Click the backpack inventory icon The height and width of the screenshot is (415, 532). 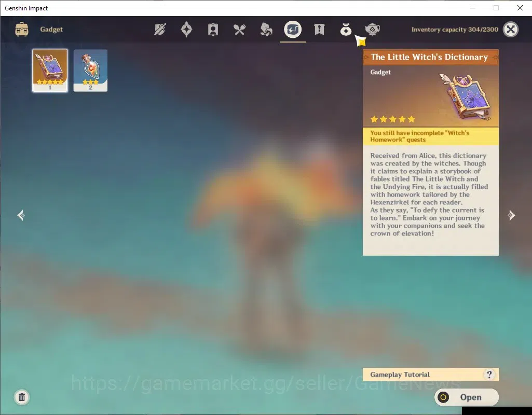[22, 30]
